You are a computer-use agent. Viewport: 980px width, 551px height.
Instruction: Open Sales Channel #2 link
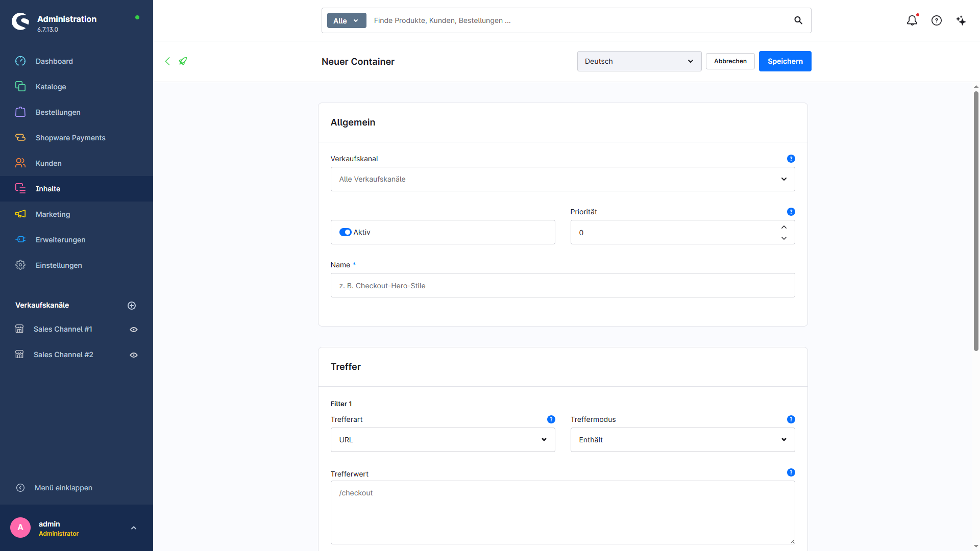pyautogui.click(x=63, y=355)
